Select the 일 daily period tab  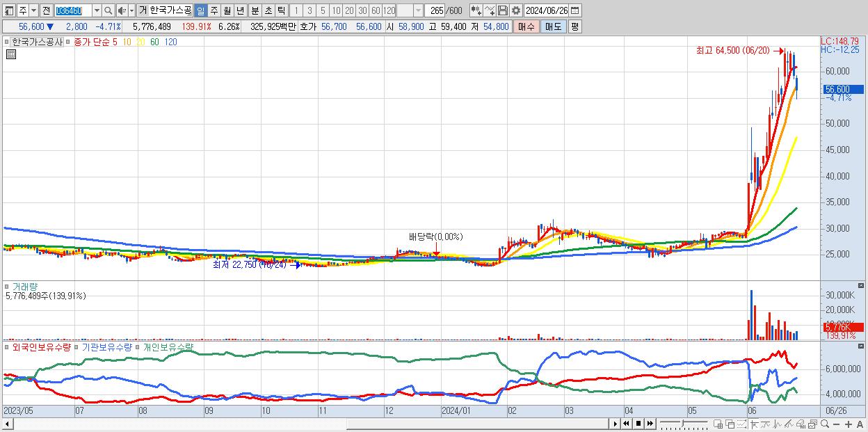(x=200, y=10)
